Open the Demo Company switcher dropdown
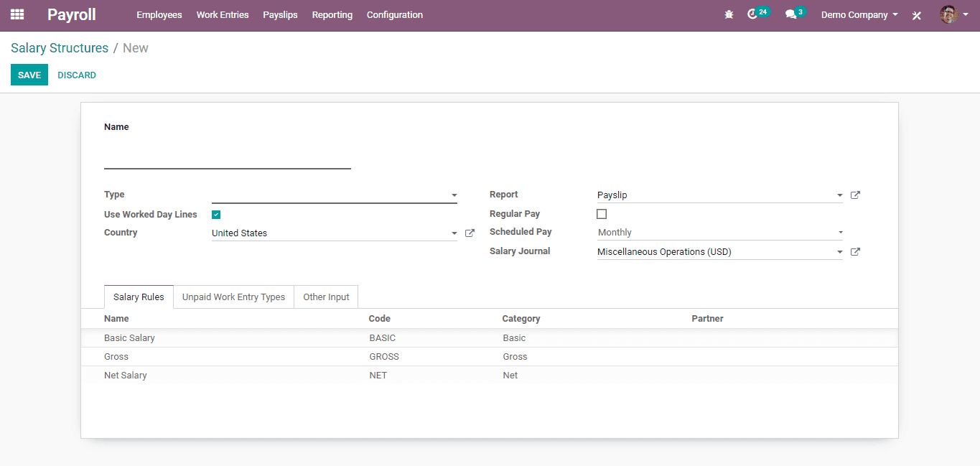The height and width of the screenshot is (466, 980). click(859, 15)
